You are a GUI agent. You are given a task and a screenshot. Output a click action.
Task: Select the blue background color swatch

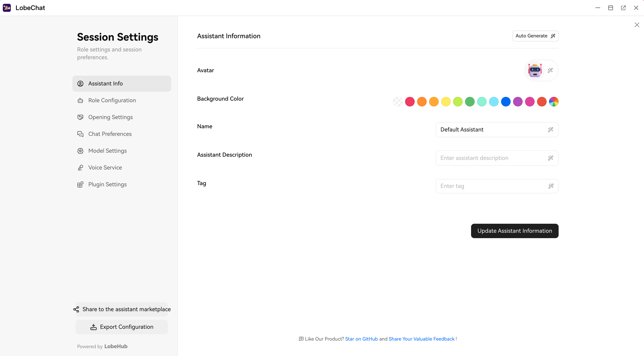click(506, 102)
